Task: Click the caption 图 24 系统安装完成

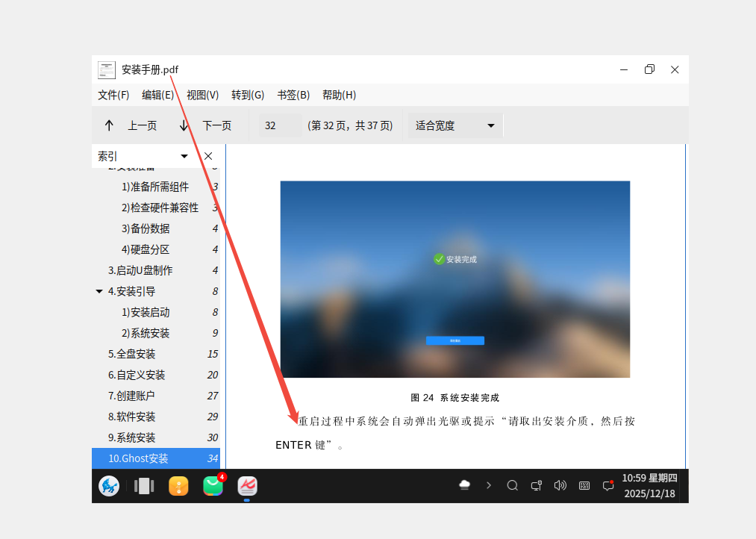Action: pyautogui.click(x=455, y=398)
